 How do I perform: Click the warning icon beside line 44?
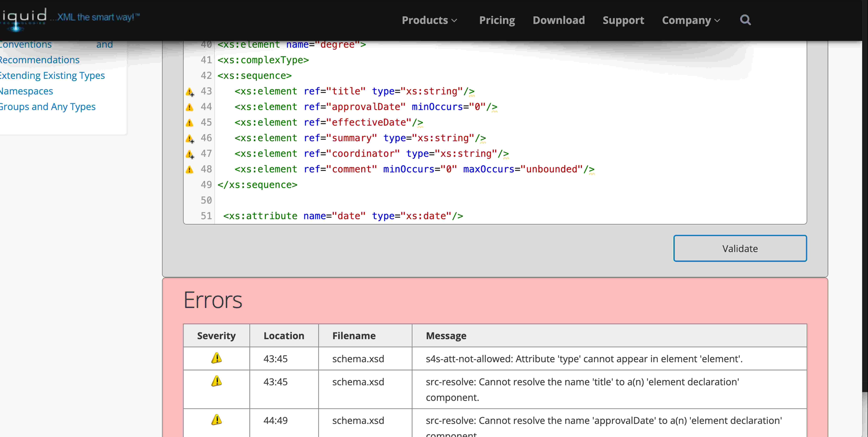[189, 107]
